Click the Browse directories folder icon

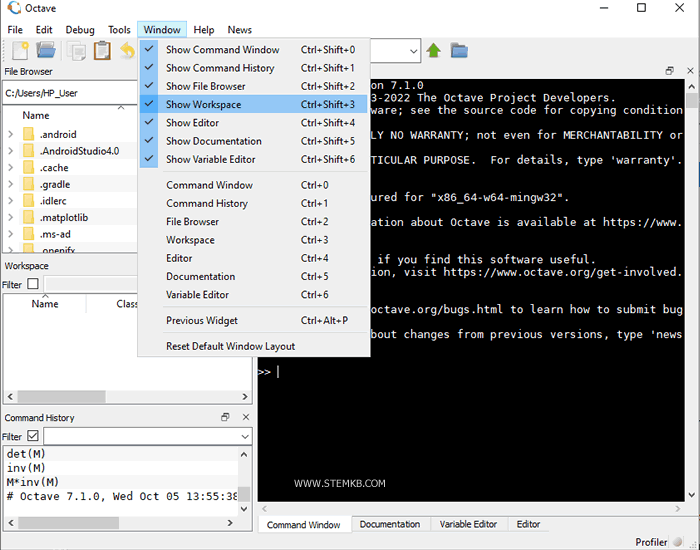click(x=459, y=50)
